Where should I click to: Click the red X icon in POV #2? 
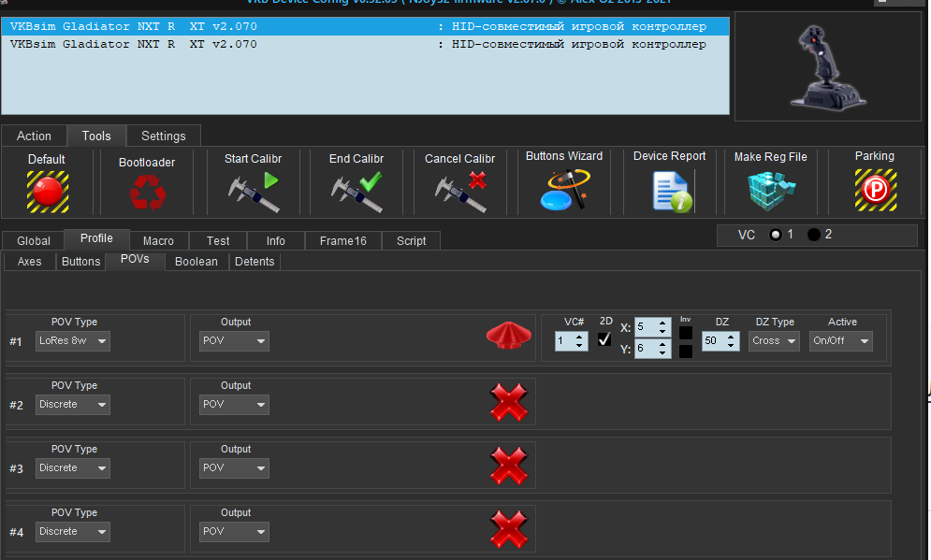pos(509,402)
